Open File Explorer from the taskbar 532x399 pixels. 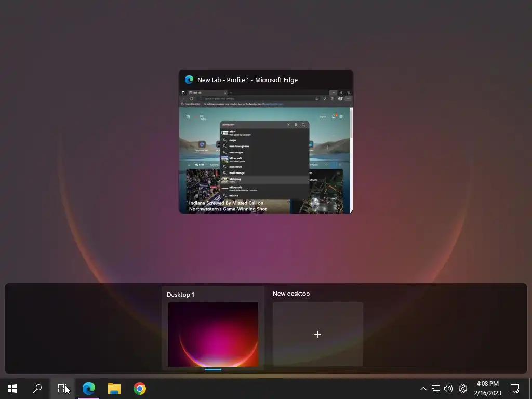pos(114,389)
